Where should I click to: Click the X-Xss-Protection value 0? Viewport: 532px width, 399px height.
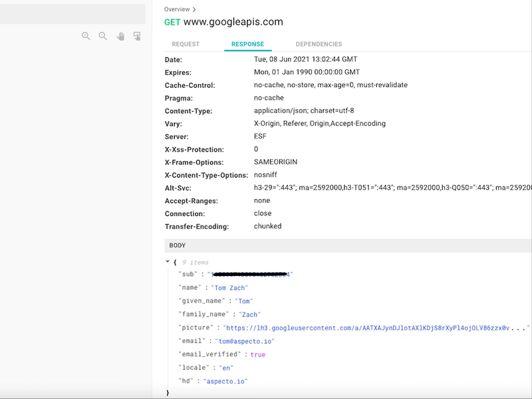(256, 149)
